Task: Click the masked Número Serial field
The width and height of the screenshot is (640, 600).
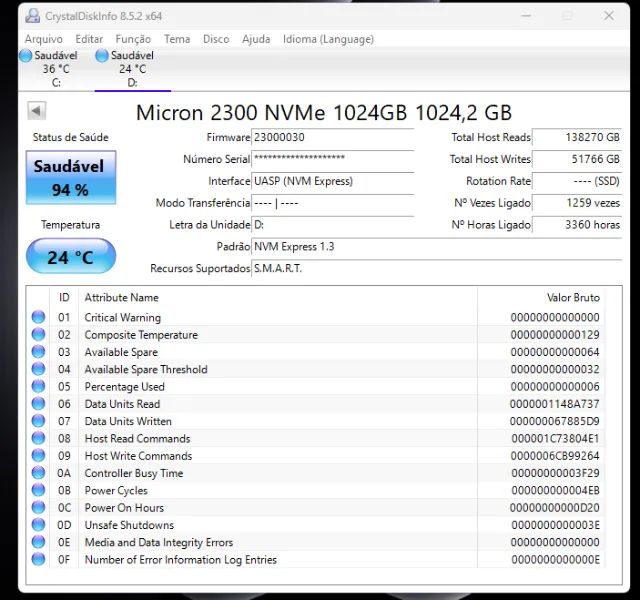Action: pyautogui.click(x=333, y=159)
